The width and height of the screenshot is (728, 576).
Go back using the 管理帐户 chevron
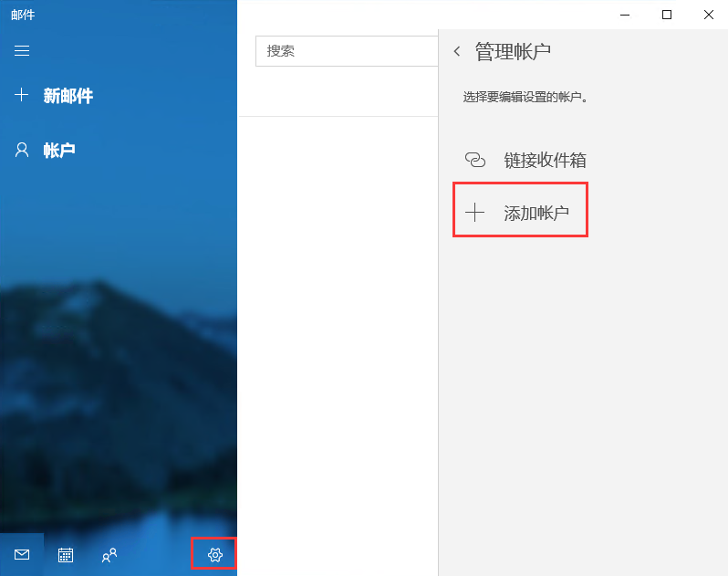457,51
